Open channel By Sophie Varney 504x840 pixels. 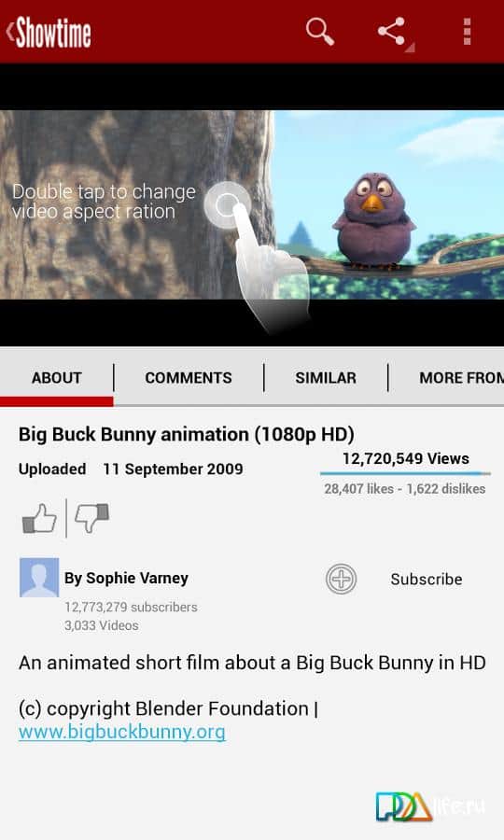click(x=126, y=578)
